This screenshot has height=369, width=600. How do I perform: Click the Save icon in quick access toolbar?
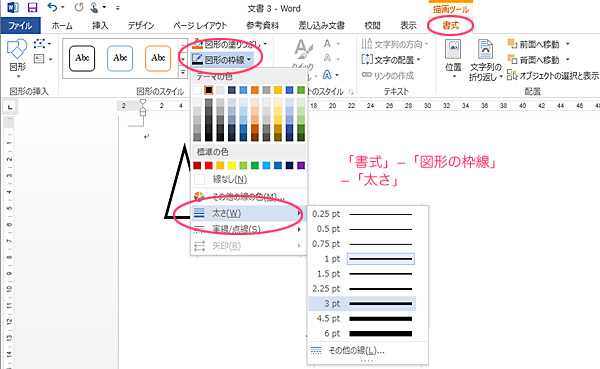click(x=33, y=8)
